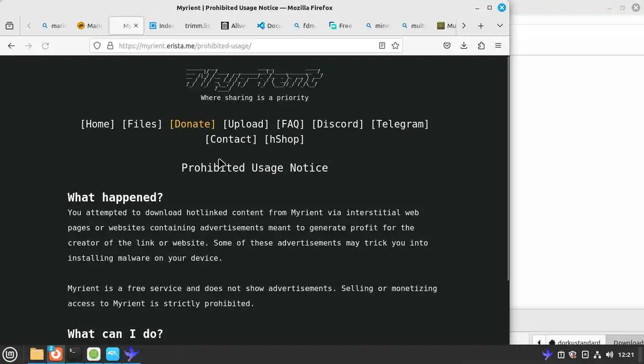Image resolution: width=644 pixels, height=364 pixels.
Task: Switch to the 'trimm.lin' tab
Action: point(197,26)
